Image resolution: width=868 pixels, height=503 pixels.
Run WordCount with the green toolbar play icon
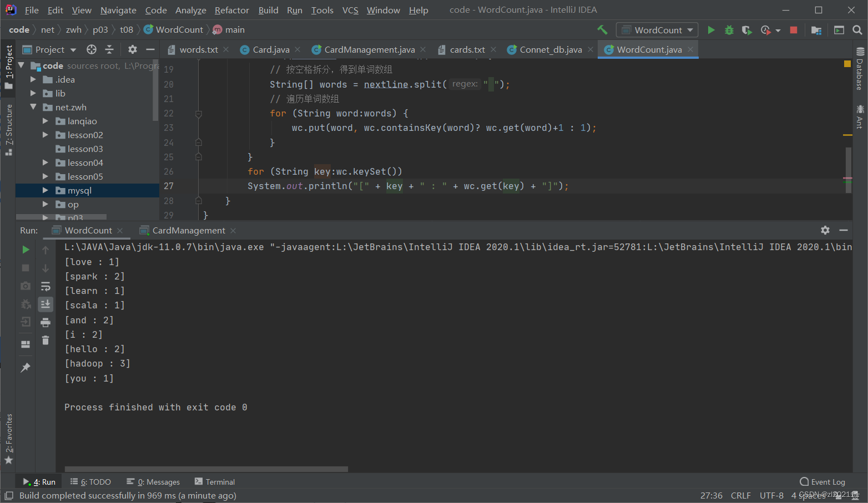click(711, 30)
